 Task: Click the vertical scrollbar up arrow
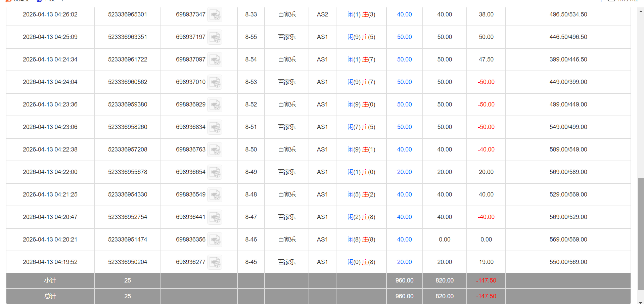point(641,11)
